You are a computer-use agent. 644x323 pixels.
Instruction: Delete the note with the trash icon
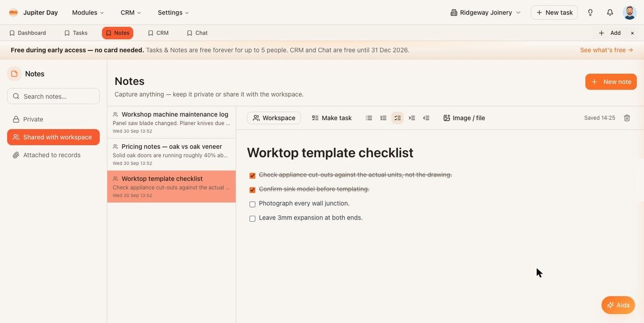(x=627, y=118)
